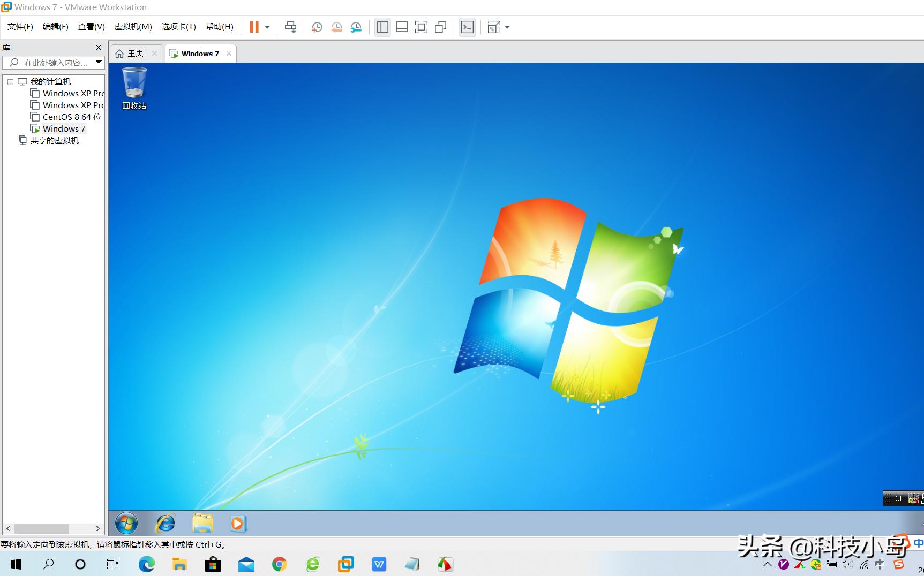
Task: Revert the VM to its snapshot
Action: (x=337, y=27)
